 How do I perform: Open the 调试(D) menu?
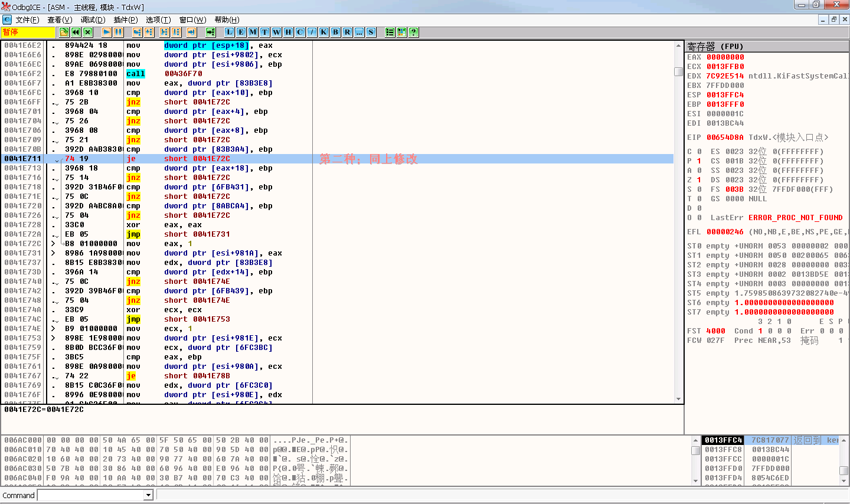coord(93,20)
